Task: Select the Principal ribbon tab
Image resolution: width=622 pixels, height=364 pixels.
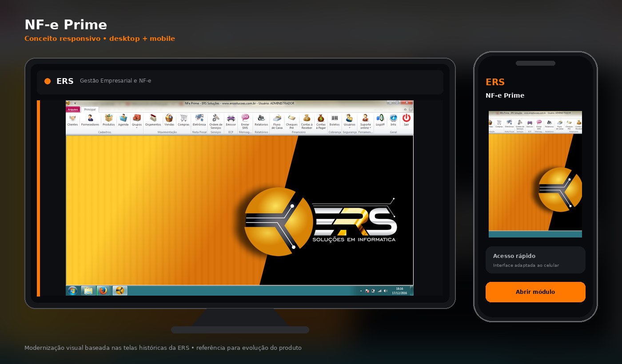Action: tap(90, 109)
